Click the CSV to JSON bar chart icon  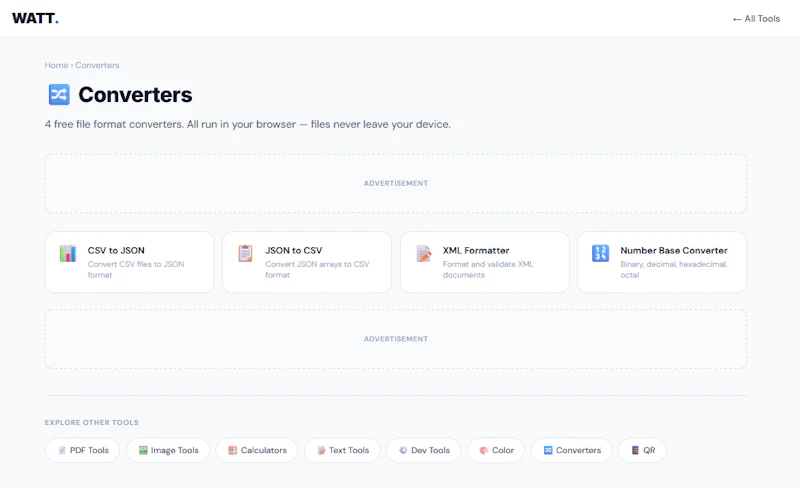(x=68, y=253)
